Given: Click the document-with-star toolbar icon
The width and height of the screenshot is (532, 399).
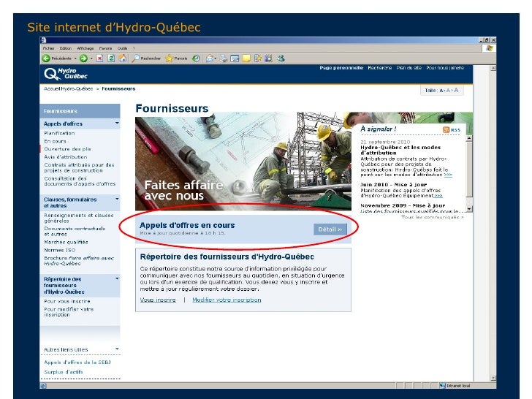Looking at the screenshot, I should coord(258,58).
